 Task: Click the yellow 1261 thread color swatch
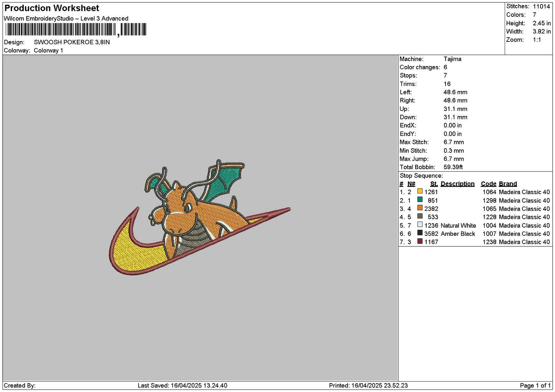pos(420,191)
